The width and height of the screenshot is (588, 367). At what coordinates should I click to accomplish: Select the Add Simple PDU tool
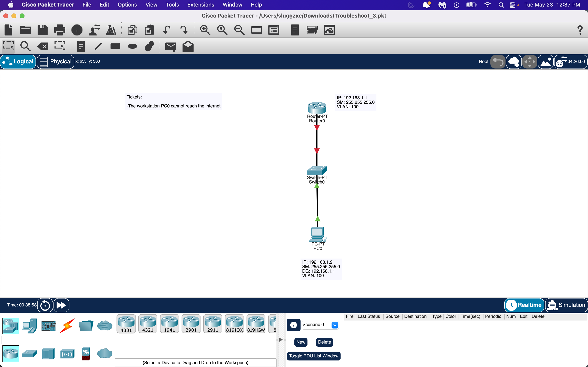pyautogui.click(x=171, y=46)
